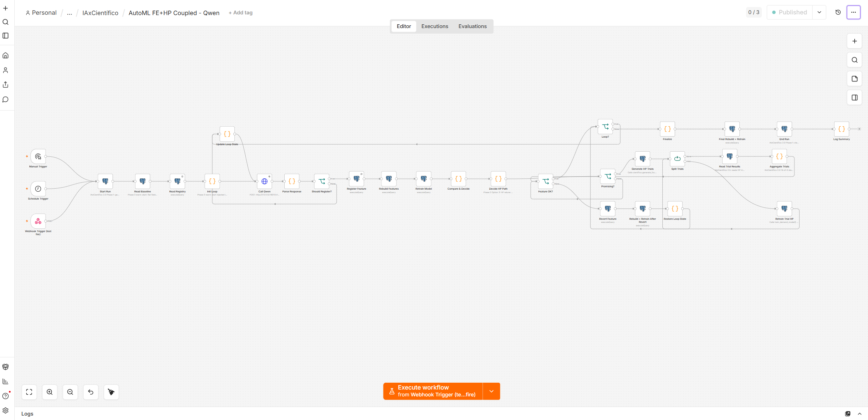868x420 pixels.
Task: Open the Schedule Trigger node
Action: click(38, 189)
